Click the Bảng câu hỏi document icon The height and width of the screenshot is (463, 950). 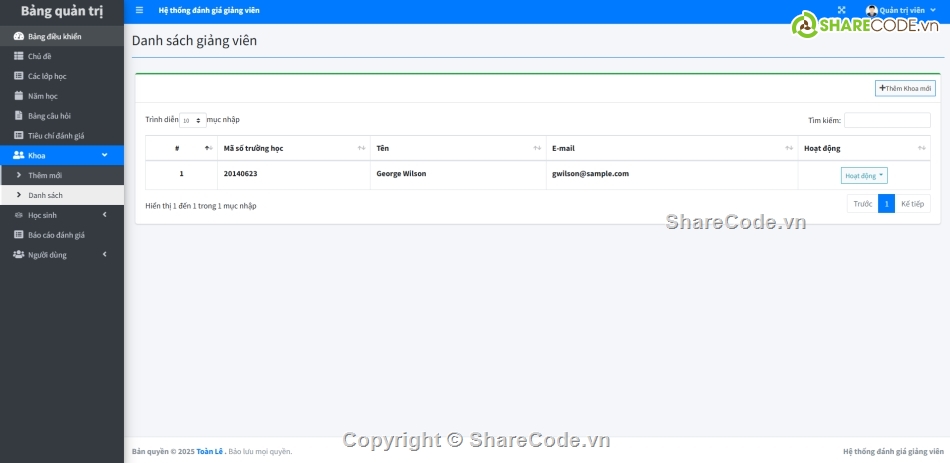coord(18,116)
